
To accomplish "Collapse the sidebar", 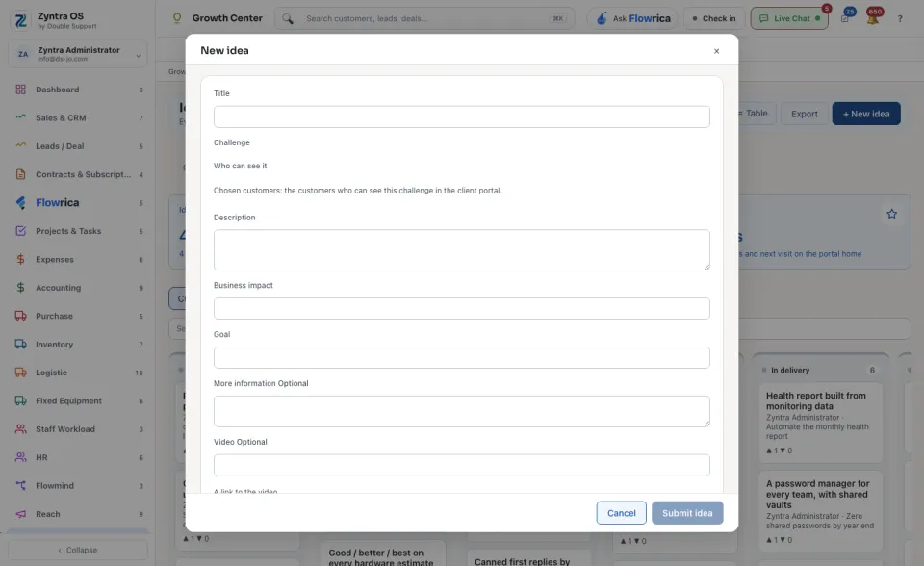I will [x=78, y=550].
